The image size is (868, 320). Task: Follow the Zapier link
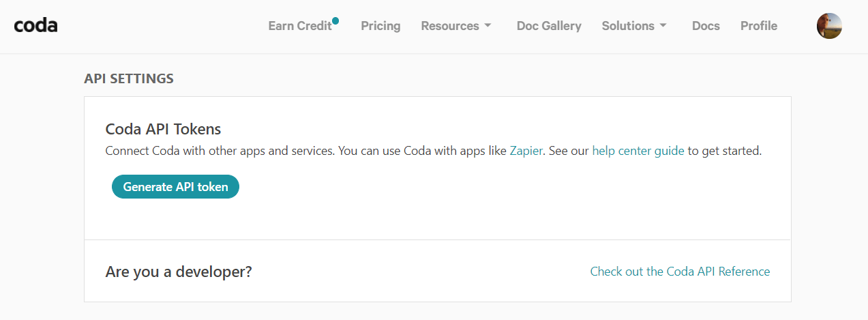[x=526, y=151]
